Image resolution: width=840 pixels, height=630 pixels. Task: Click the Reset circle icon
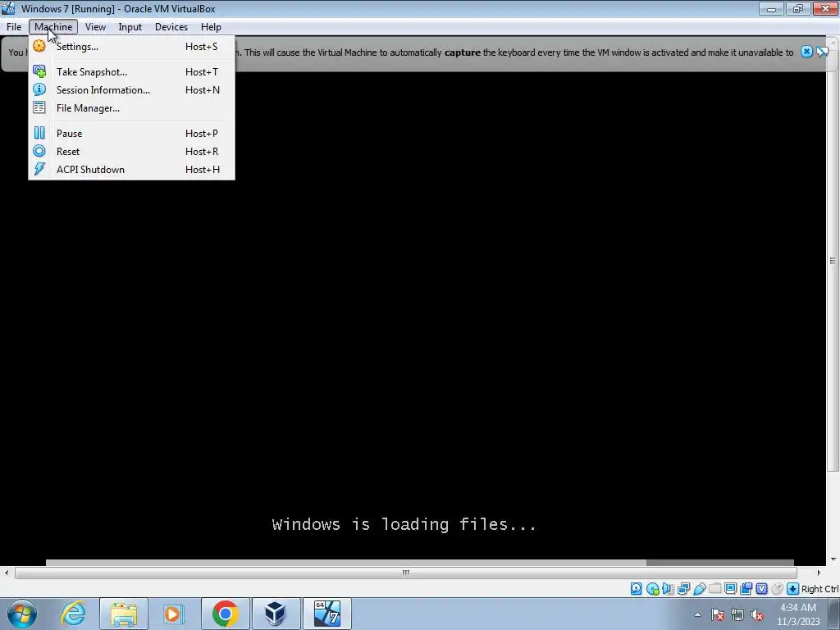point(39,151)
